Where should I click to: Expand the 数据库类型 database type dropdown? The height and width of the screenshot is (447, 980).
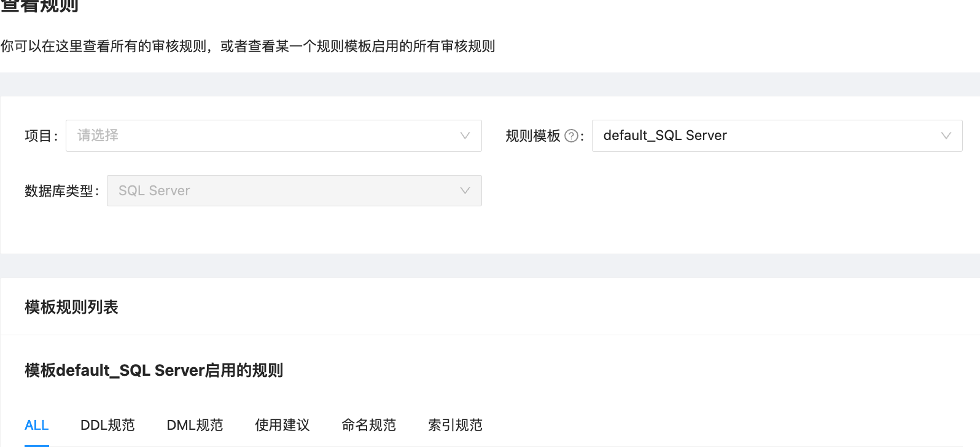point(294,190)
